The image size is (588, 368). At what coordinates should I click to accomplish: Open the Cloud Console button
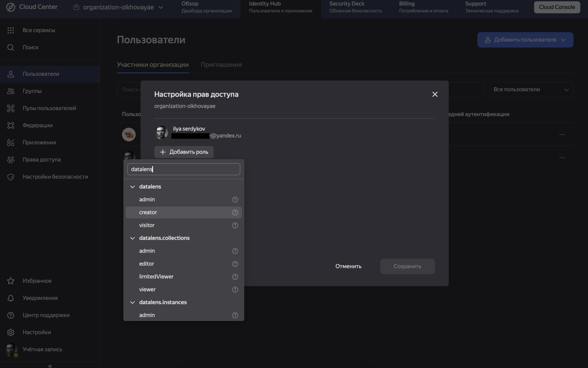557,7
